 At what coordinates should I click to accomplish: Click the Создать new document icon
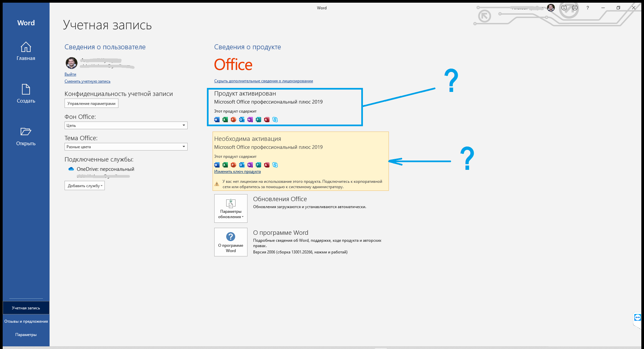click(26, 89)
